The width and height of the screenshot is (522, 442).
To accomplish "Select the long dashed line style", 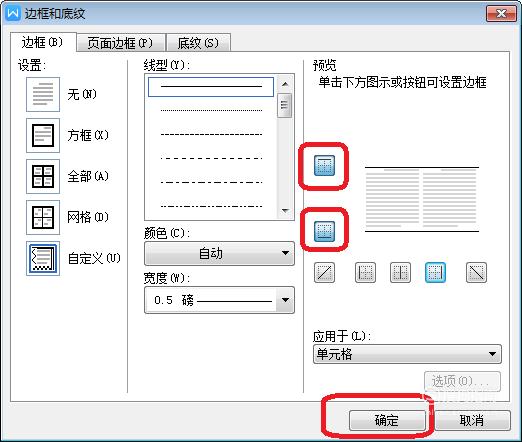I will (211, 158).
